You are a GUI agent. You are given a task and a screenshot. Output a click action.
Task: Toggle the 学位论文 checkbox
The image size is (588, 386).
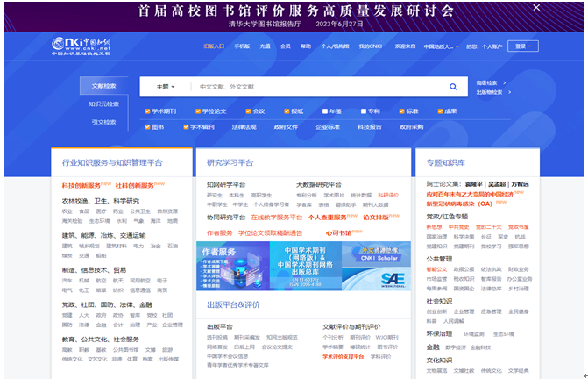198,111
